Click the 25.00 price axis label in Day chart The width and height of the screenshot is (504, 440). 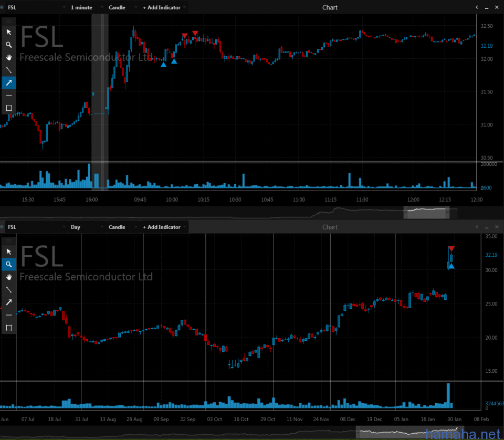(x=491, y=303)
